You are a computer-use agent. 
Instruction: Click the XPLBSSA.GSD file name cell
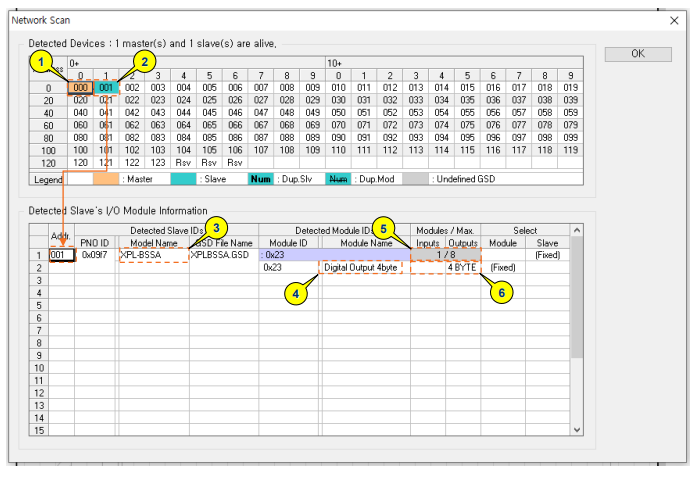coord(223,255)
